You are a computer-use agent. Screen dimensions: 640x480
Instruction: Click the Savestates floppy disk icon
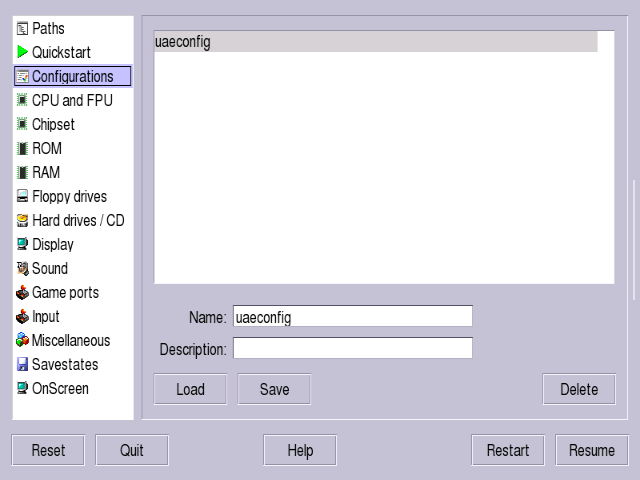pyautogui.click(x=22, y=364)
